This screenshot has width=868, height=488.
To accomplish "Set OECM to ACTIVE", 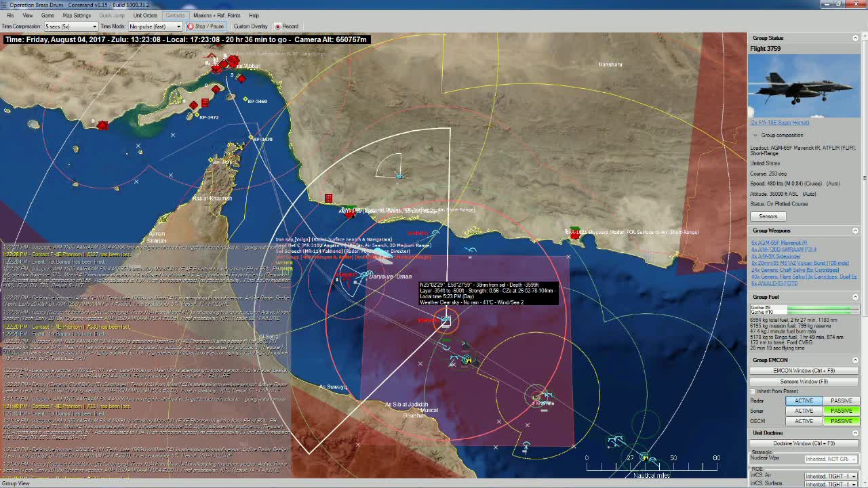I will pyautogui.click(x=804, y=421).
